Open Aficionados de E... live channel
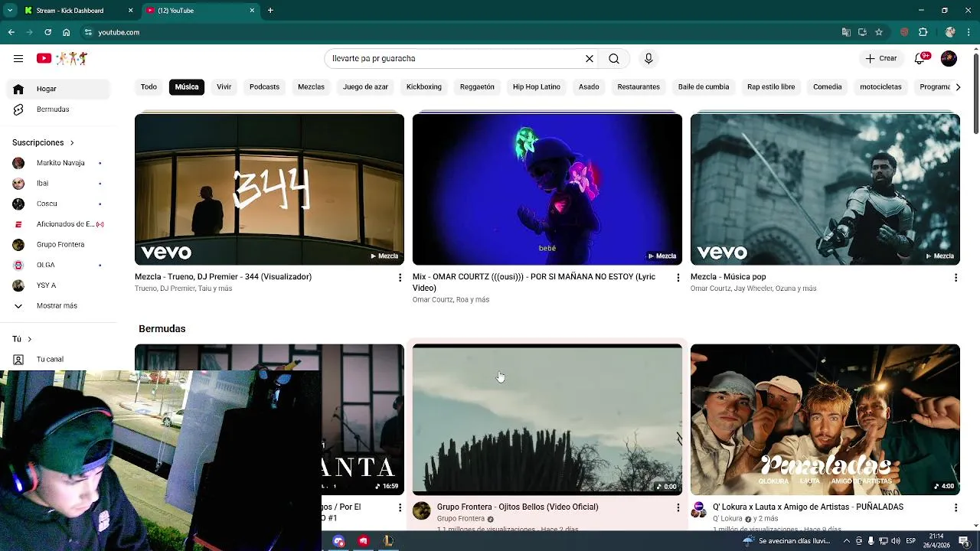Viewport: 980px width, 551px height. tap(60, 224)
